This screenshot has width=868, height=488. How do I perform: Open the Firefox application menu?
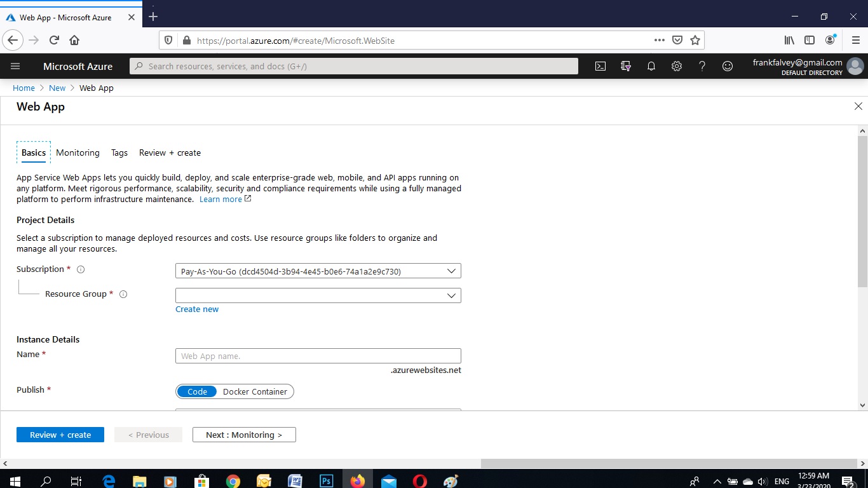pyautogui.click(x=855, y=40)
